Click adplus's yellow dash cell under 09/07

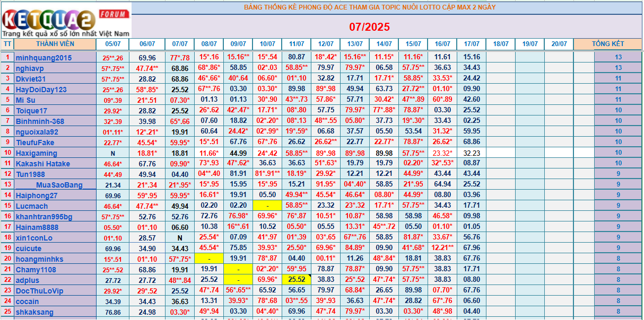point(238,279)
